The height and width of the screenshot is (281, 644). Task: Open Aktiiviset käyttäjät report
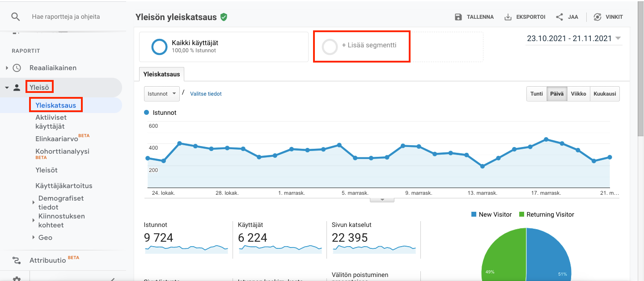[51, 122]
